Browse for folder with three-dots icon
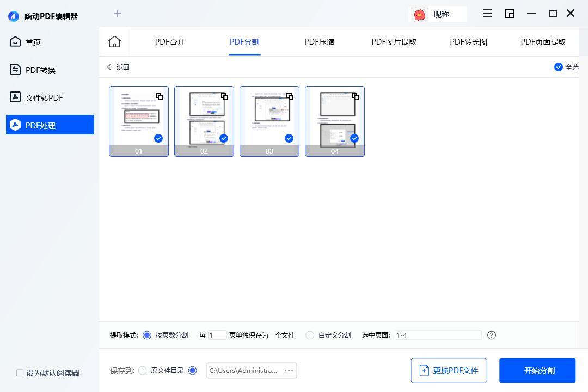Viewport: 588px width, 392px height. coord(289,371)
